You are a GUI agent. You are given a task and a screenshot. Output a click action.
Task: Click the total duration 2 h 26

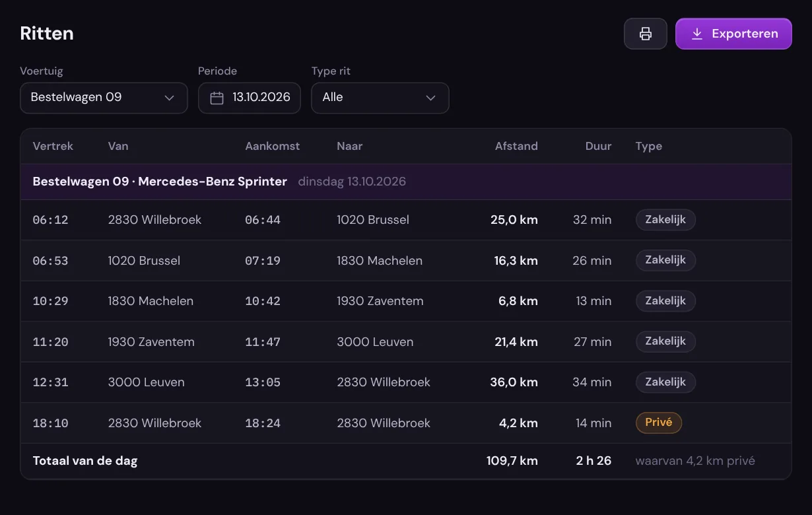coord(594,461)
